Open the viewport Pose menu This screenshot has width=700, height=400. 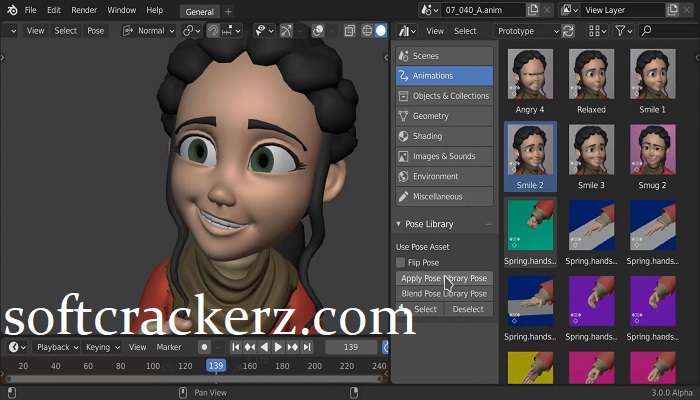(x=96, y=31)
